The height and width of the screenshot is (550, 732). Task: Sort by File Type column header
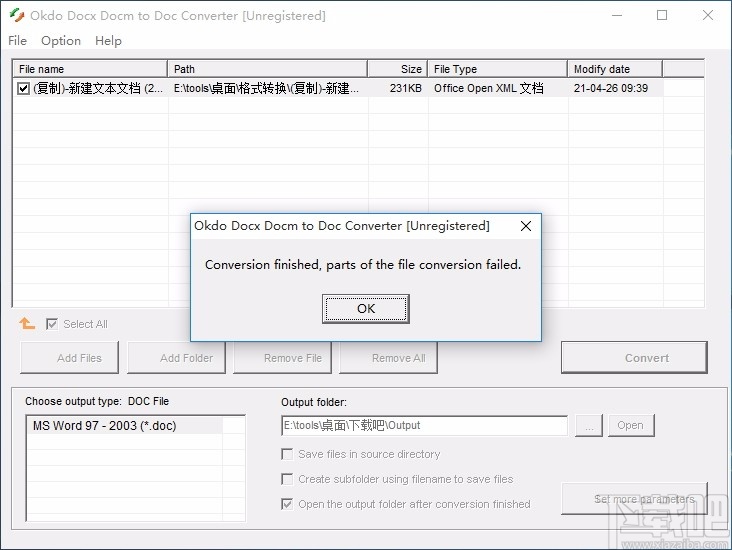point(498,69)
